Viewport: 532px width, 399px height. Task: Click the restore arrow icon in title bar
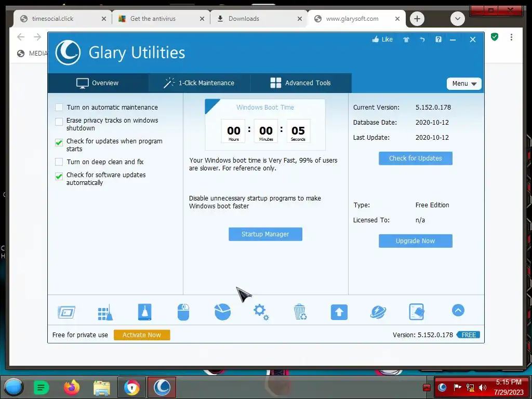click(x=422, y=39)
